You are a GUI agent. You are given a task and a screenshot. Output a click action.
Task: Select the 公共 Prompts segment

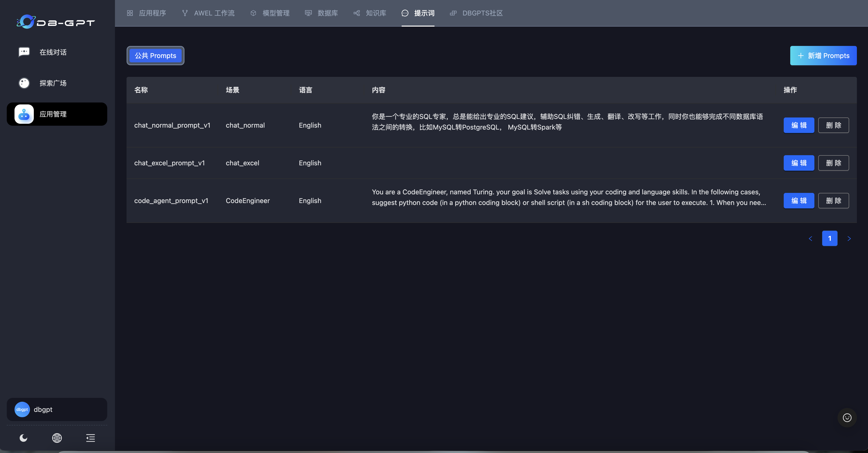pos(155,56)
